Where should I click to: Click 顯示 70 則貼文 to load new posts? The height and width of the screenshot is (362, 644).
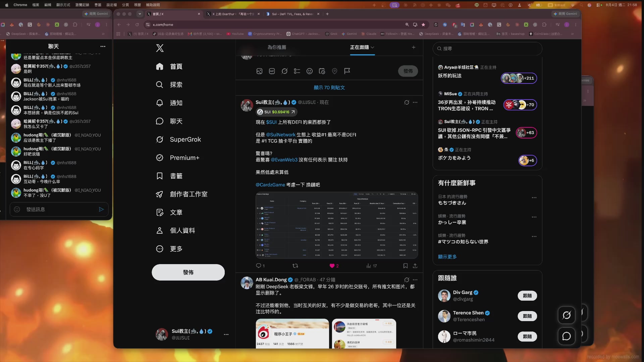329,87
